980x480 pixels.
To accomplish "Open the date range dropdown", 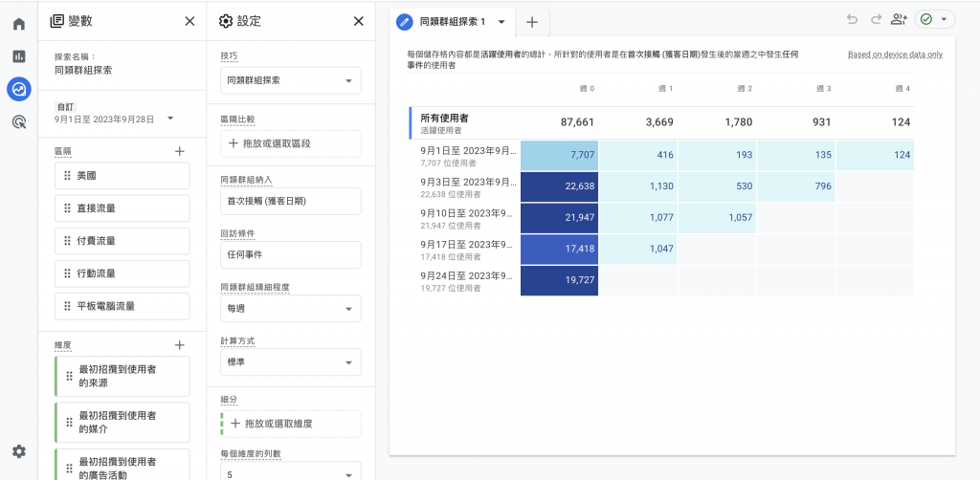I will pos(170,119).
